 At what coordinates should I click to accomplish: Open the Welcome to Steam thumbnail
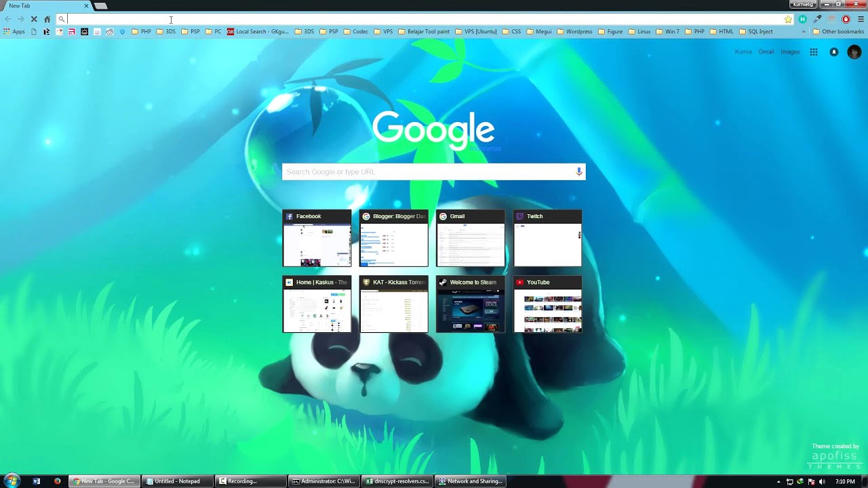point(471,304)
